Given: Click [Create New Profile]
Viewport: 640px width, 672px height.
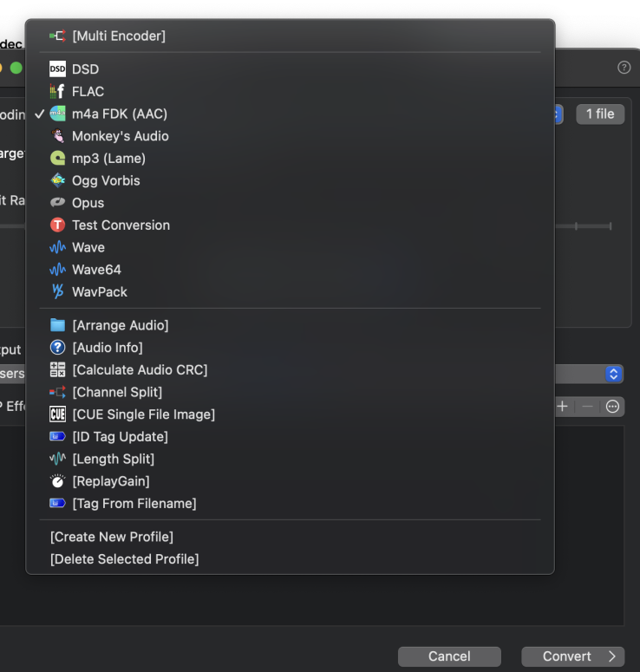Looking at the screenshot, I should coord(290,537).
